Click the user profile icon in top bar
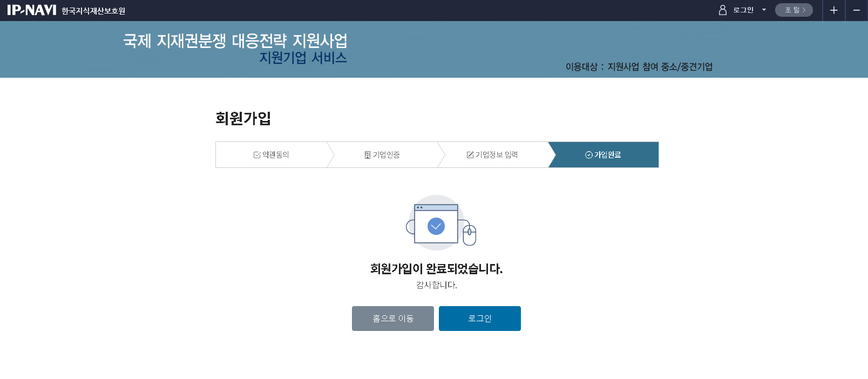 [722, 10]
